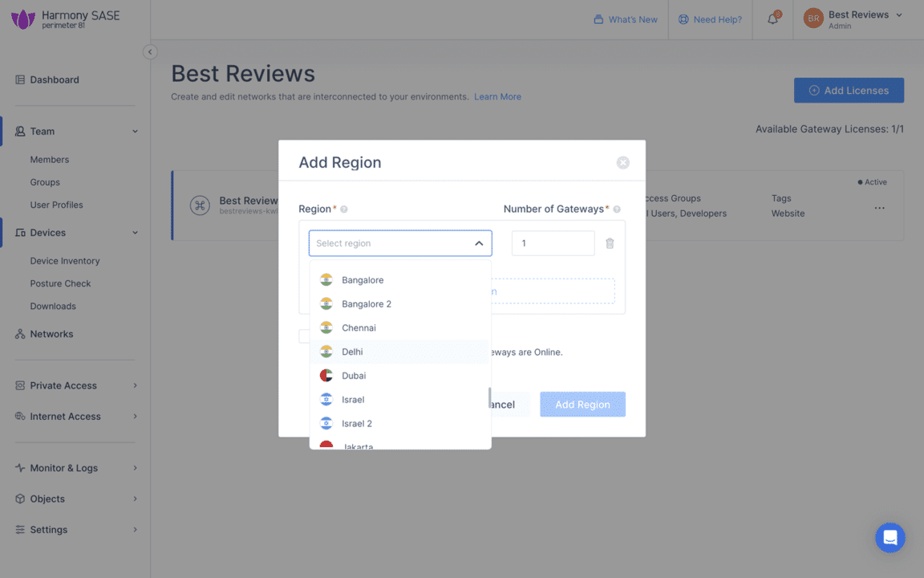Collapse the Select region dropdown
The width and height of the screenshot is (924, 578).
tap(479, 243)
